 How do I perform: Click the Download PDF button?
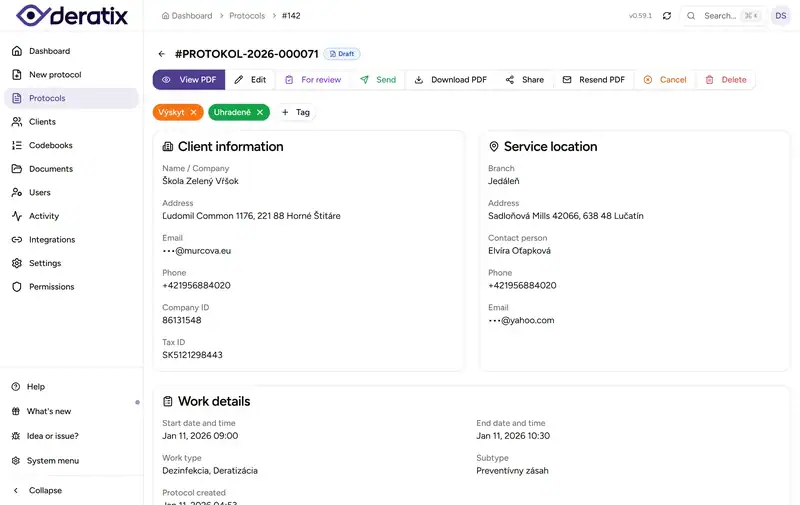click(451, 80)
